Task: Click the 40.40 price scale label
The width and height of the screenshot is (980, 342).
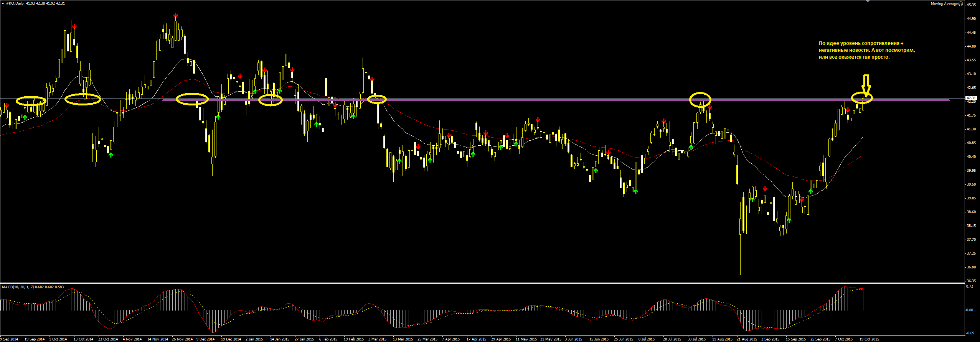Action: (971, 157)
